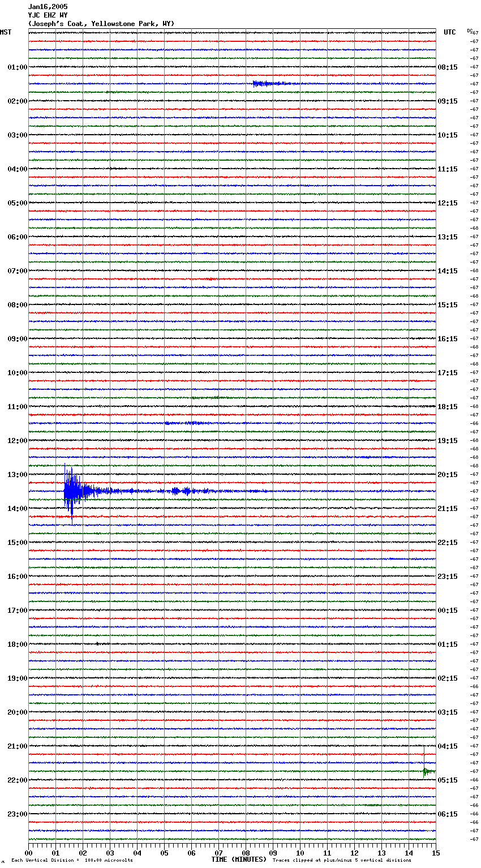The width and height of the screenshot is (481, 868).
Task: Select the 11:00 MST time label
Action: point(18,407)
